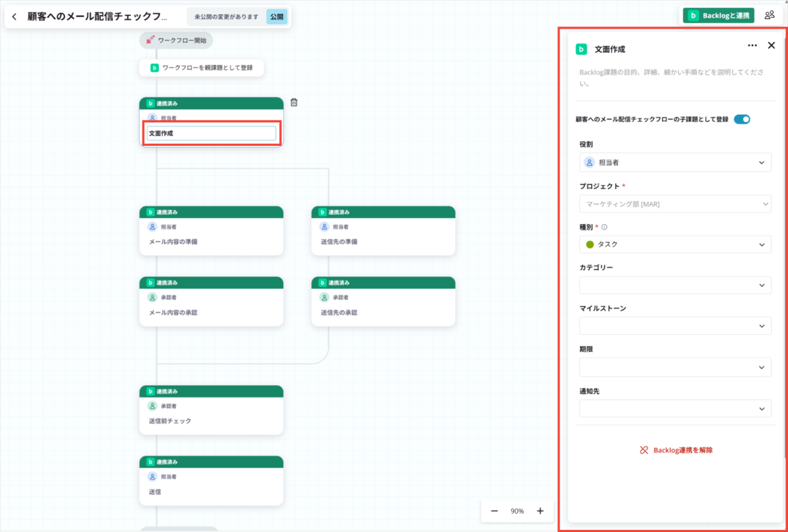Select the 送信前チェック step card
The width and height of the screenshot is (788, 532).
point(211,410)
